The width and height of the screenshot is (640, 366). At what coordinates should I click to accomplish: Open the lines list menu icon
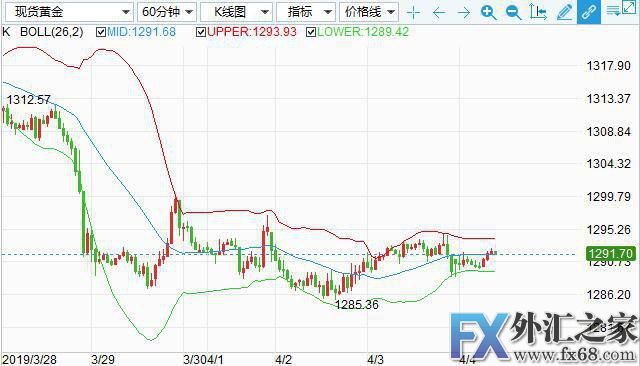(613, 11)
